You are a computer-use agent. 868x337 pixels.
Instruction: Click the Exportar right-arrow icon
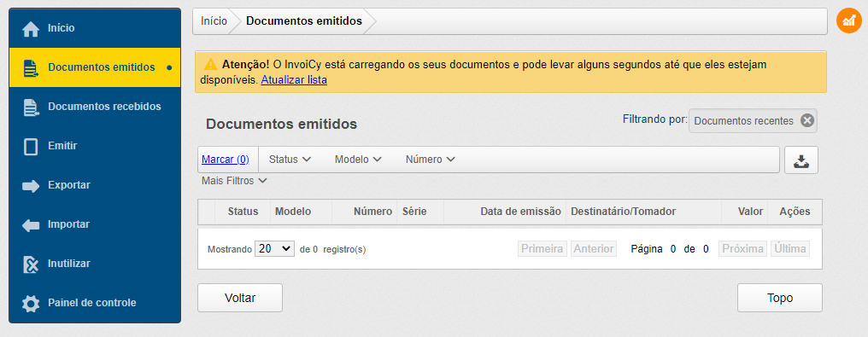31,186
